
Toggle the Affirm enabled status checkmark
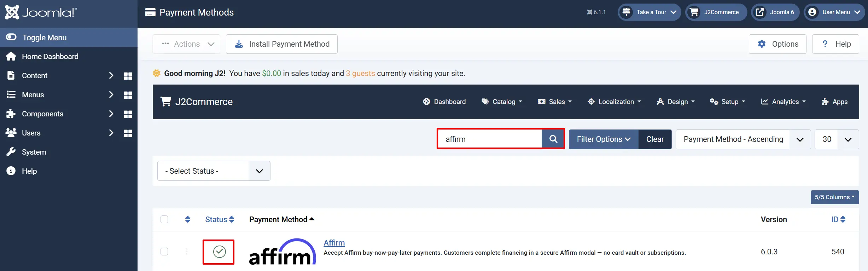pyautogui.click(x=219, y=252)
